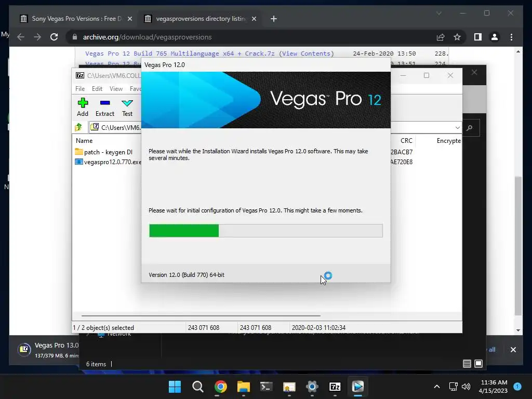Close the Chrome downloads bar
This screenshot has height=399, width=532.
click(x=513, y=350)
